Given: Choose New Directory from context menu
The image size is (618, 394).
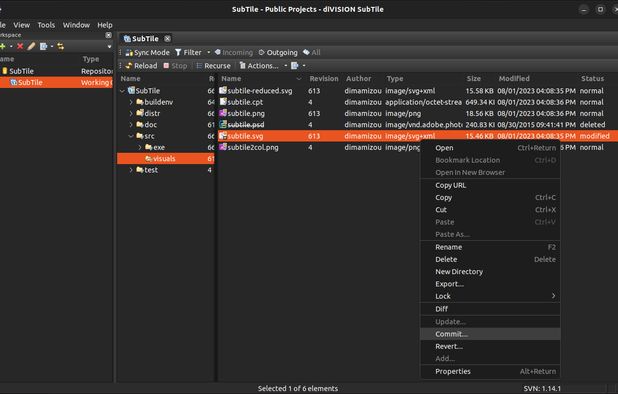Looking at the screenshot, I should tap(490, 272).
